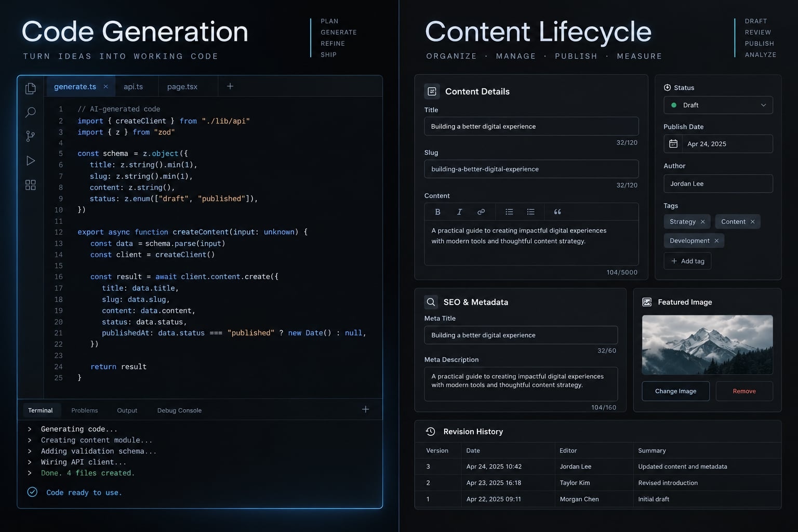798x532 pixels.
Task: Focus the Meta Description text area
Action: coord(521,384)
